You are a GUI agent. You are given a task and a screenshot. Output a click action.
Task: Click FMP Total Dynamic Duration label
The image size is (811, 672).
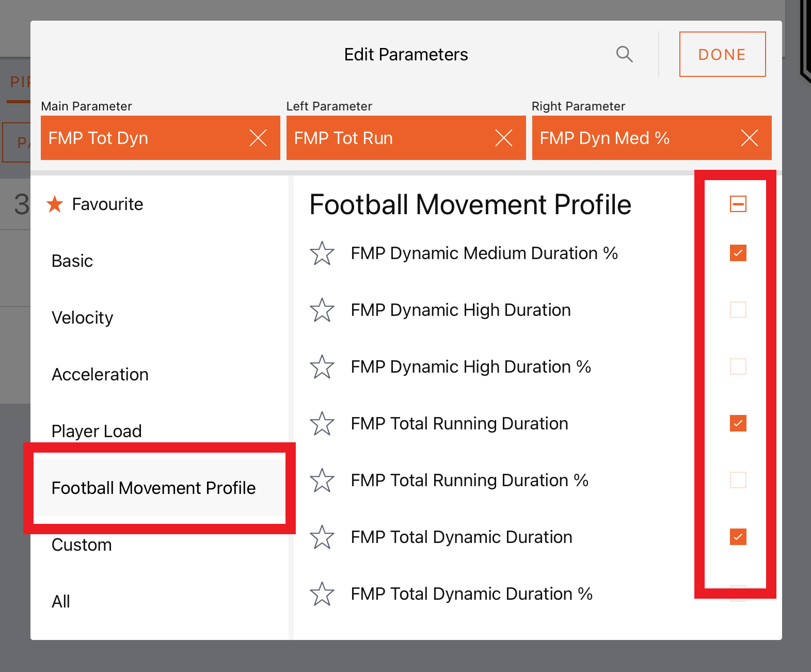pyautogui.click(x=462, y=537)
